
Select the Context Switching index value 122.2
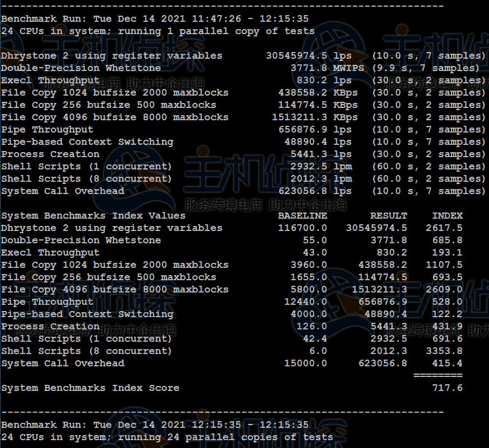(x=447, y=314)
